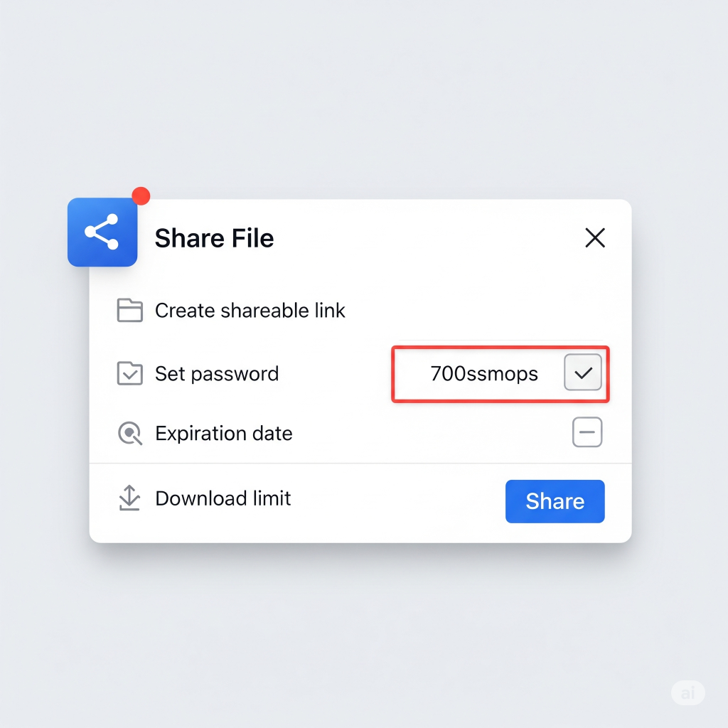Viewport: 728px width, 728px height.
Task: Toggle the Expiration date minus checkbox
Action: click(587, 432)
